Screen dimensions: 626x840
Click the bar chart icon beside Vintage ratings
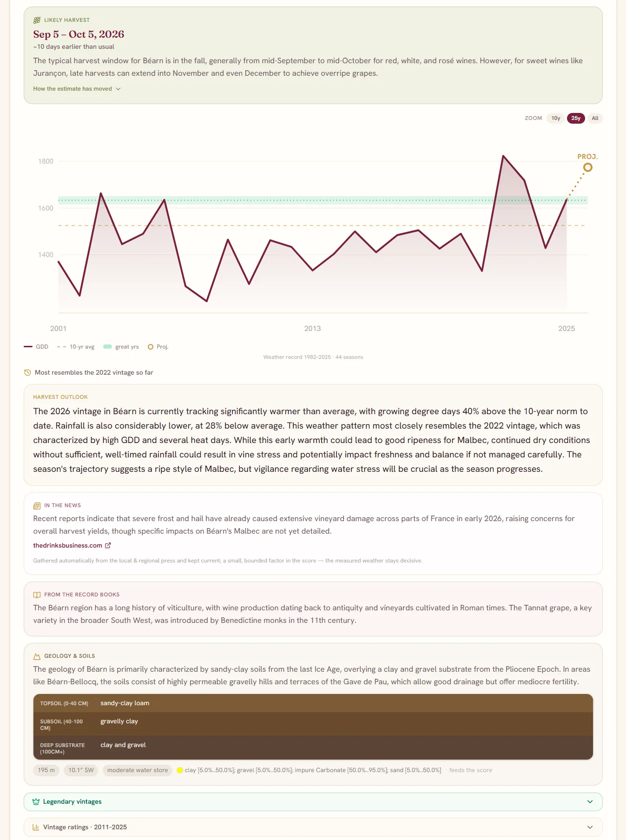click(36, 827)
